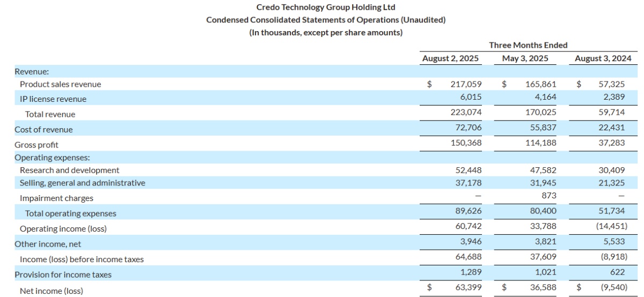Select cost of revenue value 22,431
The image size is (644, 297).
click(612, 128)
